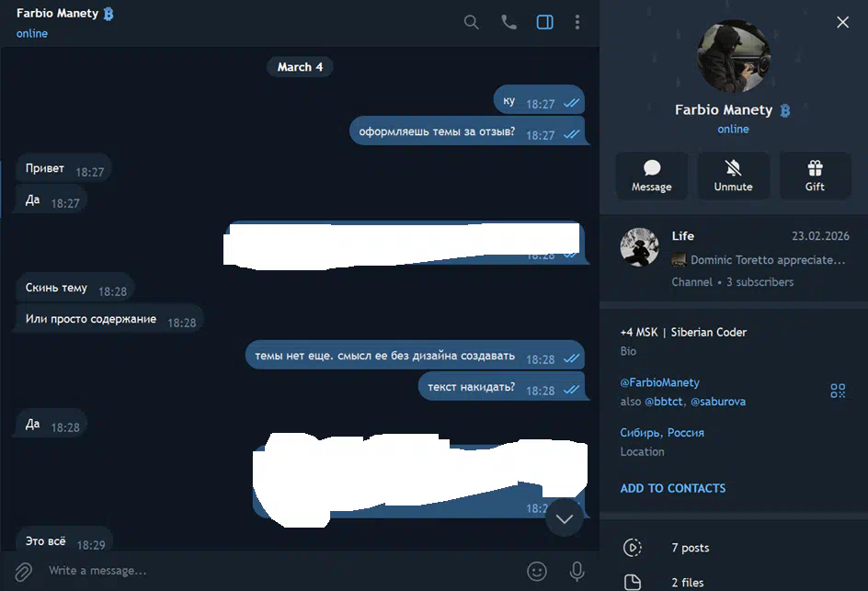Open the 2 files shared media
The image size is (868, 591).
[x=734, y=582]
